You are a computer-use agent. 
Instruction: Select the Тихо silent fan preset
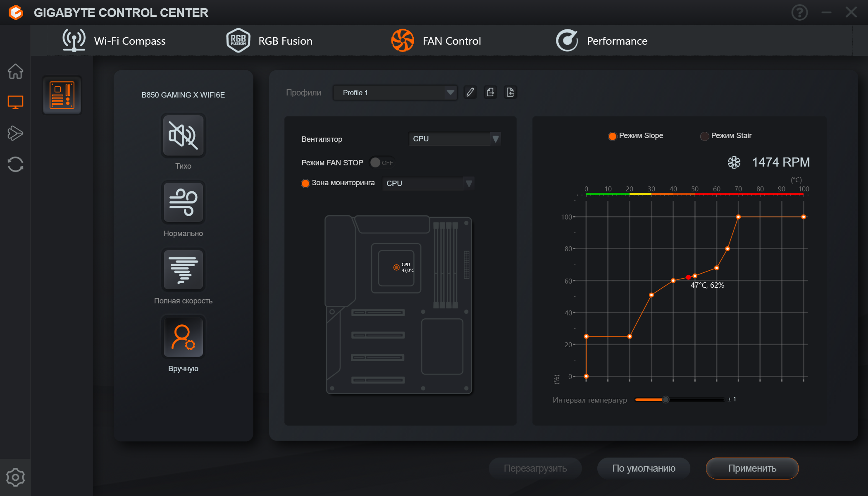click(183, 136)
